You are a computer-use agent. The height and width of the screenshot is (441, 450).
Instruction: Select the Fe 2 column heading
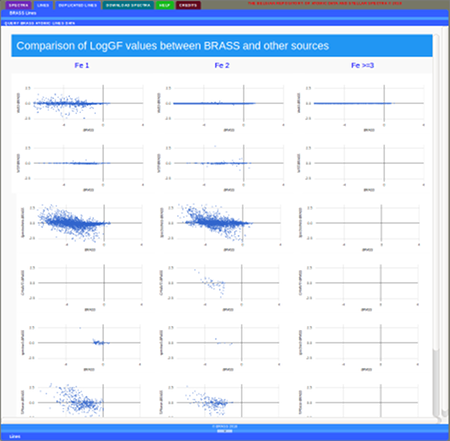coord(222,65)
